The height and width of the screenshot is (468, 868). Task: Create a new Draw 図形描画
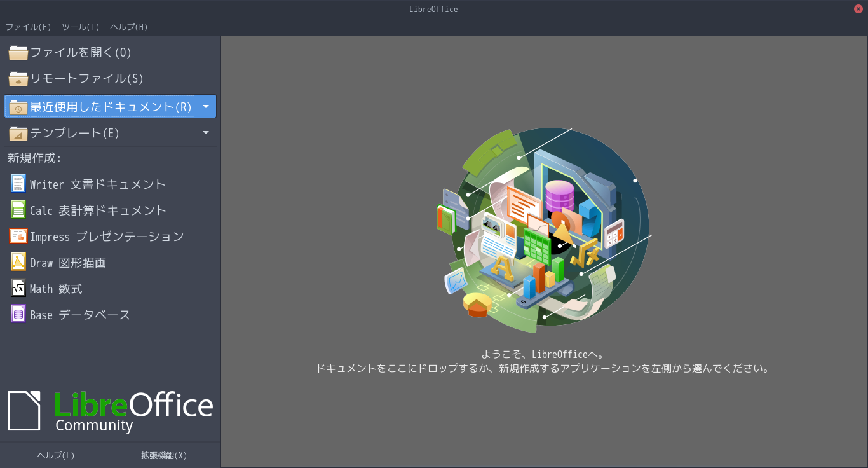[111, 262]
